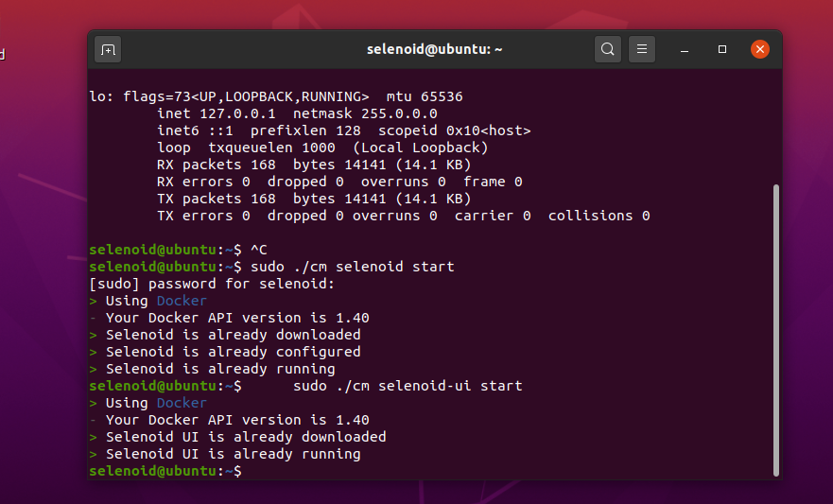Click the window title selenoid@ubuntu: ~
This screenshot has width=833, height=504.
click(434, 49)
